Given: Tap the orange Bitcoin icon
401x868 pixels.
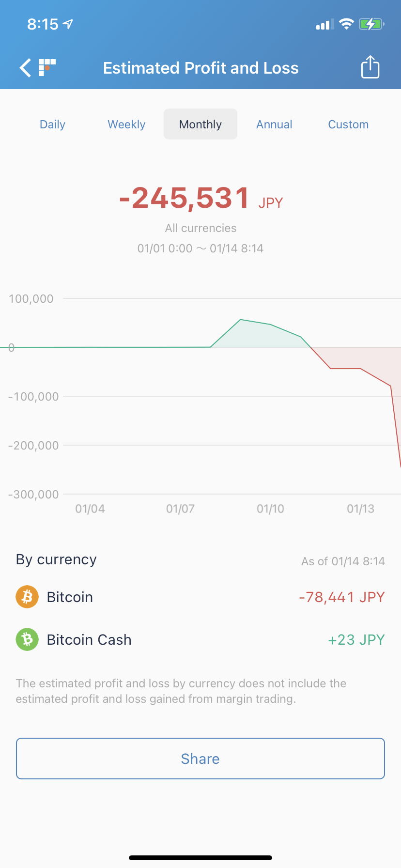Looking at the screenshot, I should tap(27, 597).
